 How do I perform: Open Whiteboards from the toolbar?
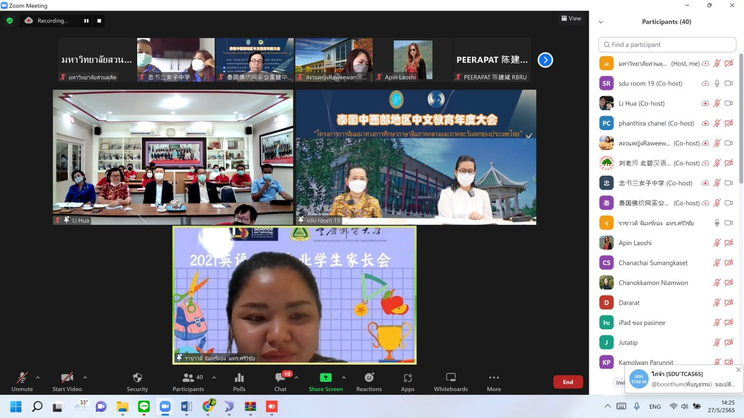[x=451, y=381]
